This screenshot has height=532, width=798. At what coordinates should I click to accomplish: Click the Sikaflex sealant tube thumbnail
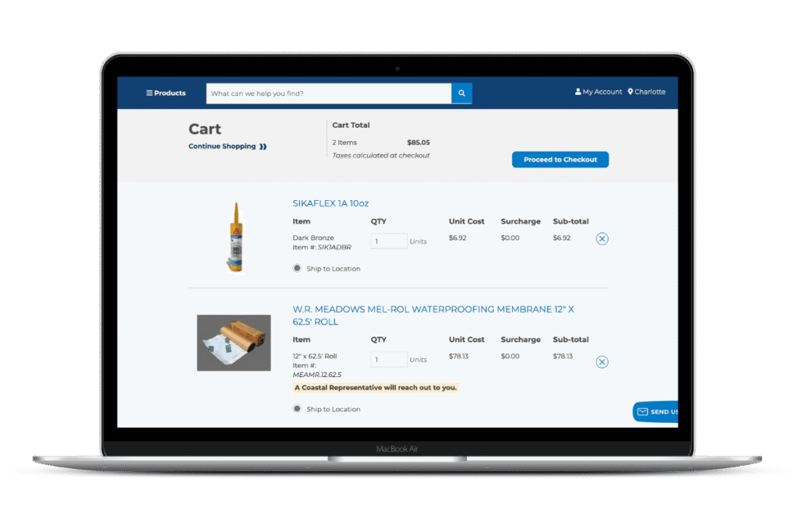[235, 237]
